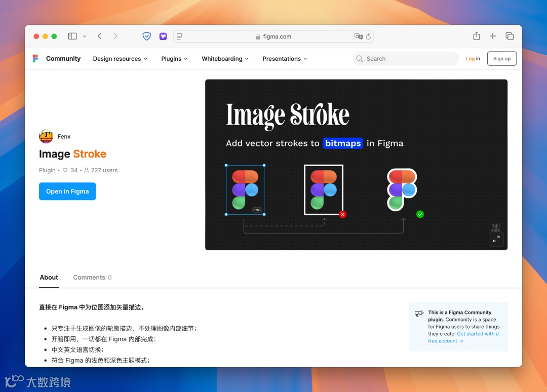547x392 pixels.
Task: Click the Search input field
Action: (x=406, y=59)
